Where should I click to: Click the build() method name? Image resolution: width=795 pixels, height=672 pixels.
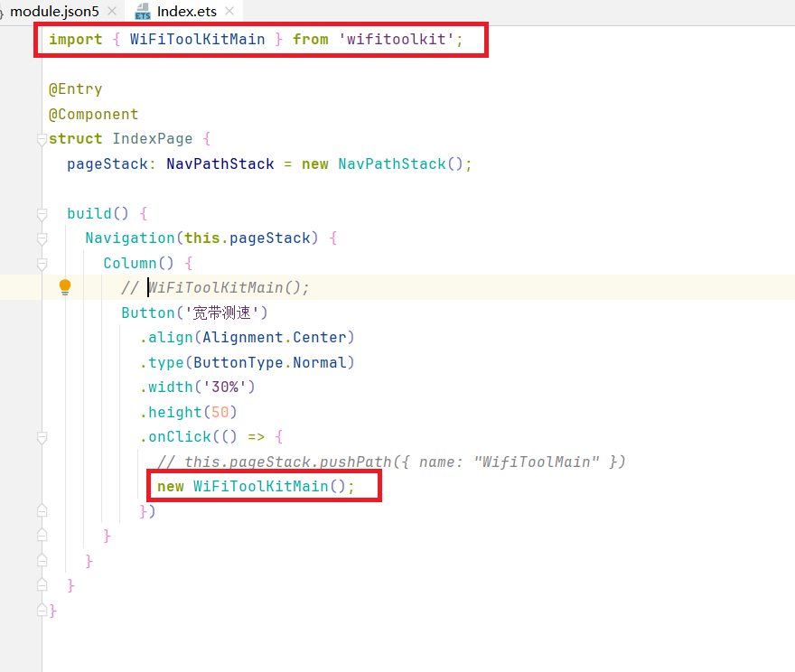click(x=98, y=213)
